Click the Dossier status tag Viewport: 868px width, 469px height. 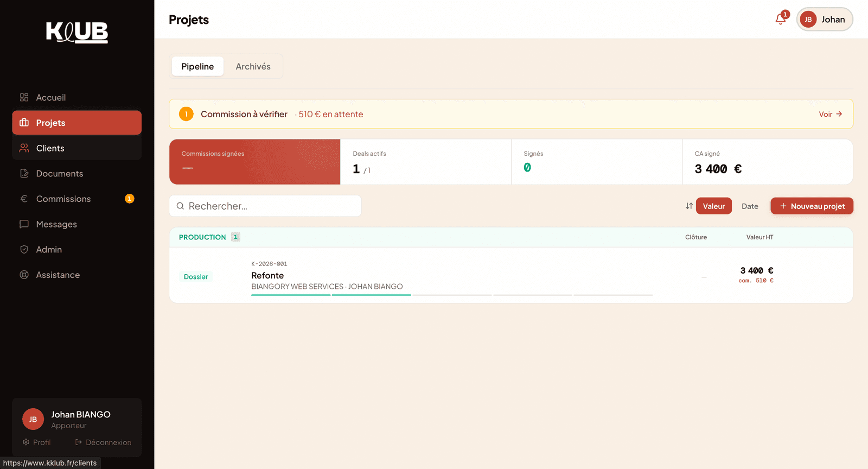tap(196, 277)
